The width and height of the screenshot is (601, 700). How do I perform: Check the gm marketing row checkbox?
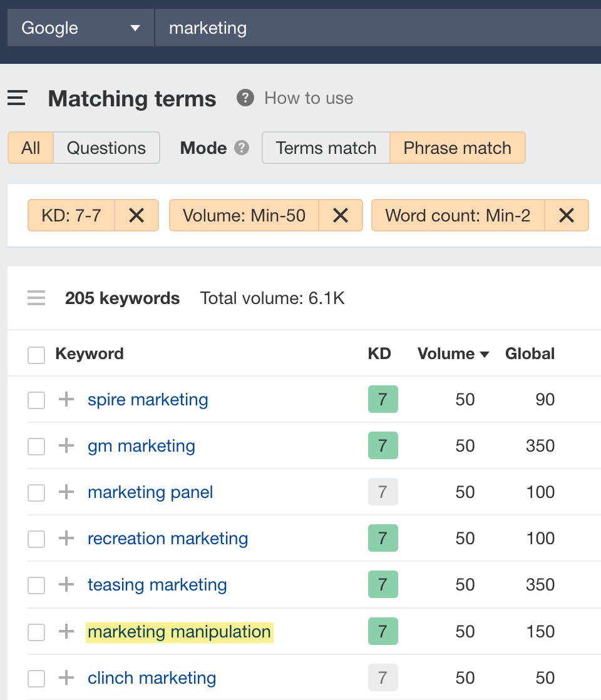click(36, 446)
